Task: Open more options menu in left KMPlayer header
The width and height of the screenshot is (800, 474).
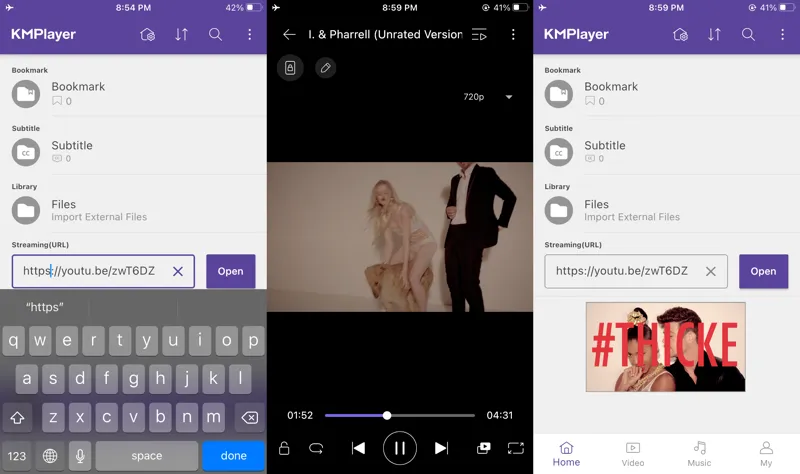Action: (x=249, y=35)
